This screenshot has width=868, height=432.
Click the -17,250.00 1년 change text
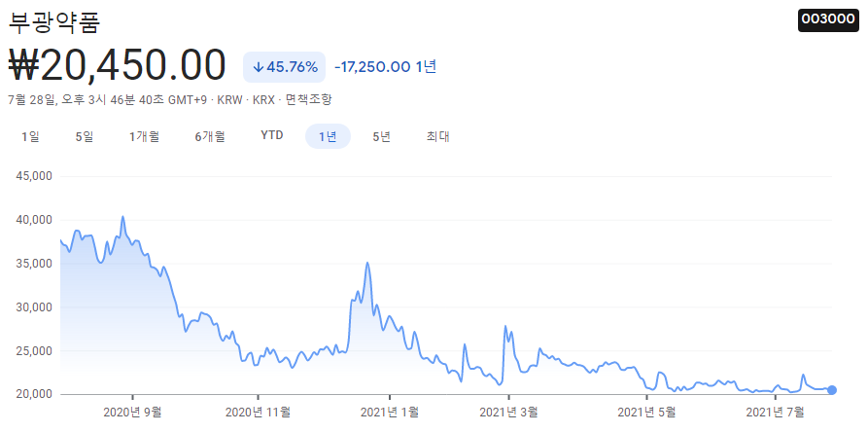[385, 67]
